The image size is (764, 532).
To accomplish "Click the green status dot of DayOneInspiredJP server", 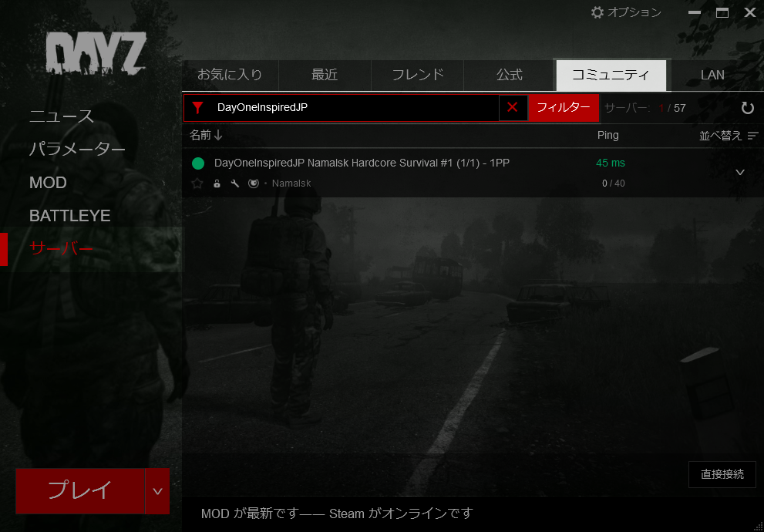I will click(198, 163).
